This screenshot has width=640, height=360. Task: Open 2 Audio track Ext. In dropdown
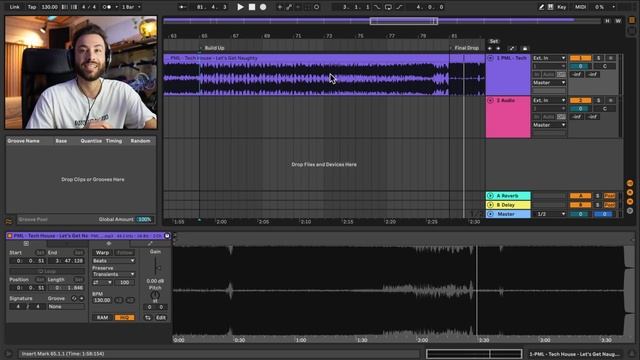pyautogui.click(x=549, y=100)
